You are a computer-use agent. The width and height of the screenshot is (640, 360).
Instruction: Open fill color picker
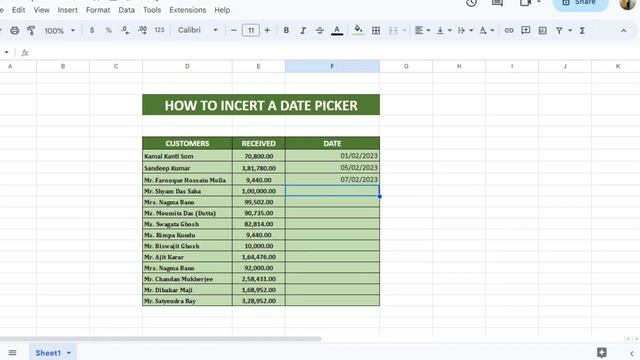click(358, 30)
